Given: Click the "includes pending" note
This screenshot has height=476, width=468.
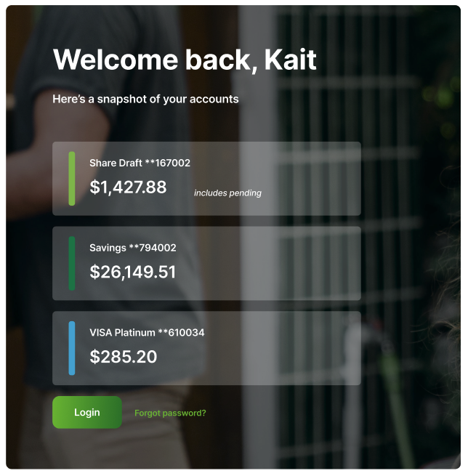Looking at the screenshot, I should coord(227,193).
